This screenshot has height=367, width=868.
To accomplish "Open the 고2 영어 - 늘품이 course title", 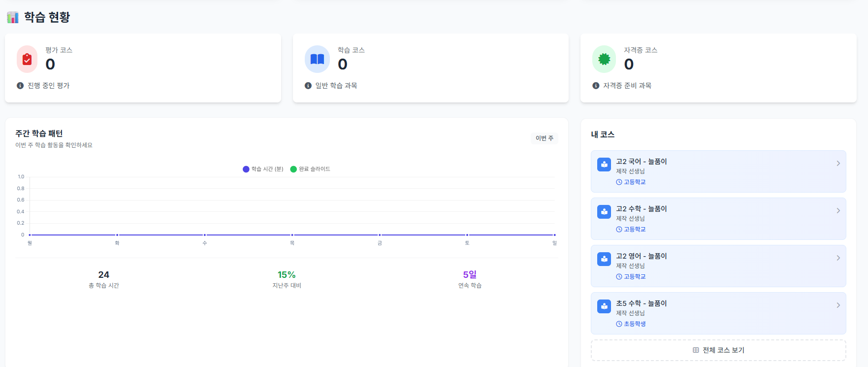I will tap(641, 256).
